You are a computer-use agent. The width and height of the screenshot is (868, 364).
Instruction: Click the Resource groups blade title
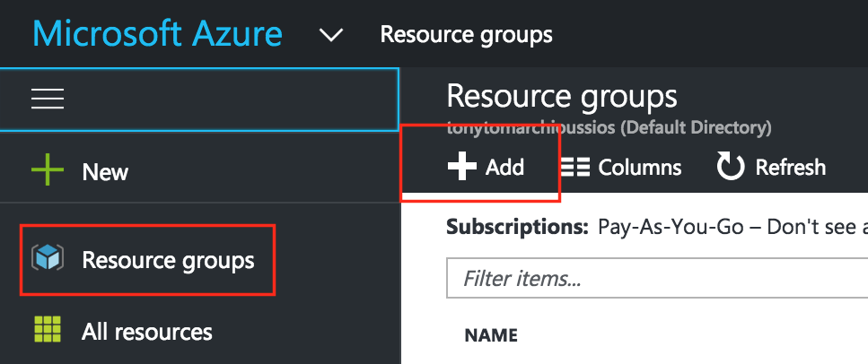tap(562, 96)
